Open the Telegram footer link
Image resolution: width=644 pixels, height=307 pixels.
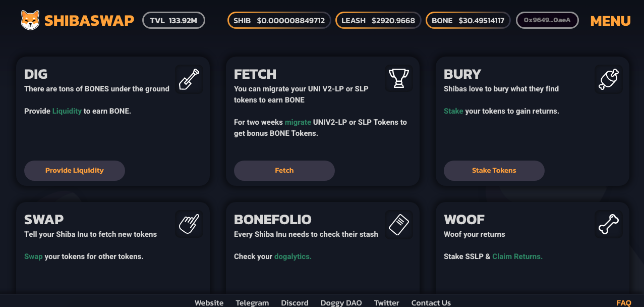coord(252,303)
